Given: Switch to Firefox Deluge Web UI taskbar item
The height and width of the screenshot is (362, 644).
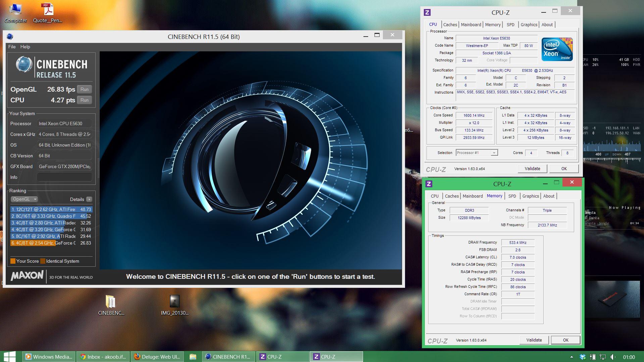Looking at the screenshot, I should [157, 357].
